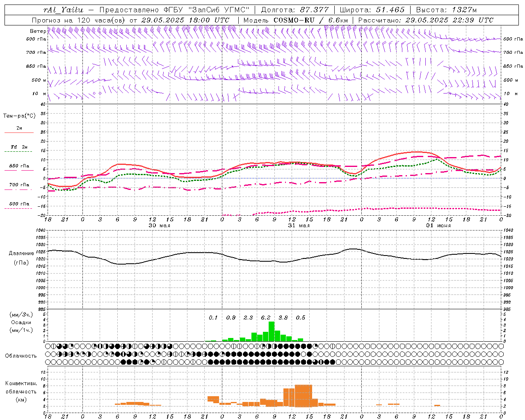Viewport: 525px width, 420px height.
Task: Click the 0.5 precipitation total
Action: tap(301, 317)
